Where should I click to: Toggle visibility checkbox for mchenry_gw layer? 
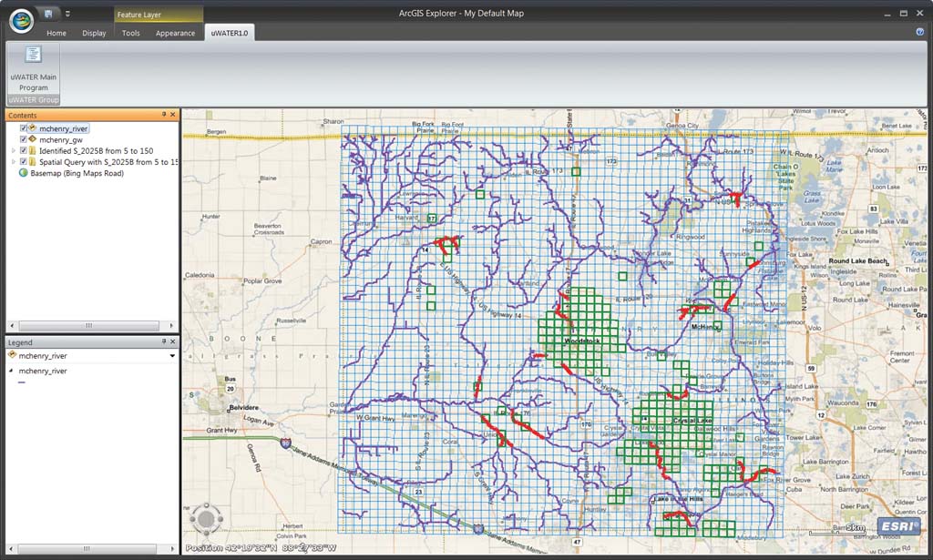click(23, 139)
